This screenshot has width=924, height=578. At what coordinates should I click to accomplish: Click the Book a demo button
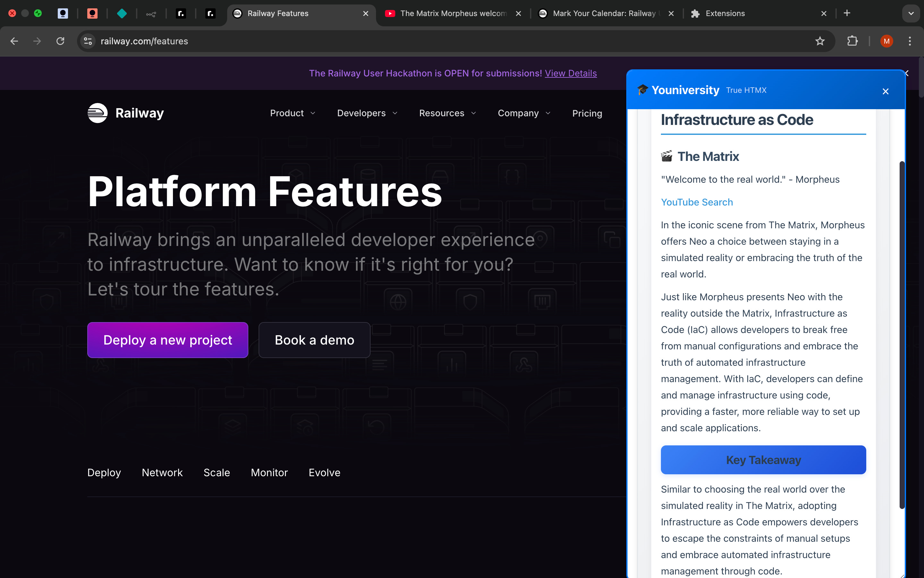tap(314, 340)
